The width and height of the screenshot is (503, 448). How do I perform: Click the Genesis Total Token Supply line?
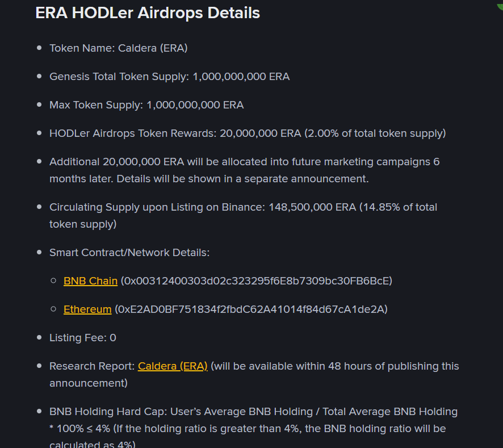click(169, 77)
